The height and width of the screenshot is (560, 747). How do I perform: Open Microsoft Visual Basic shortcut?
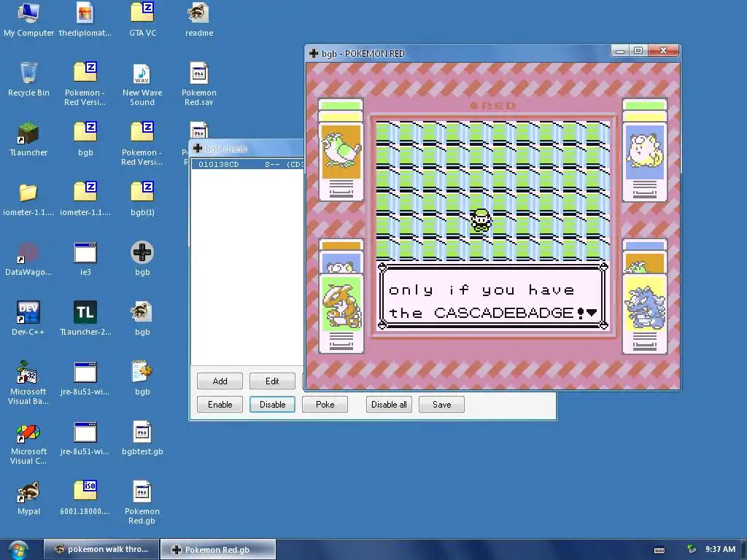click(28, 384)
